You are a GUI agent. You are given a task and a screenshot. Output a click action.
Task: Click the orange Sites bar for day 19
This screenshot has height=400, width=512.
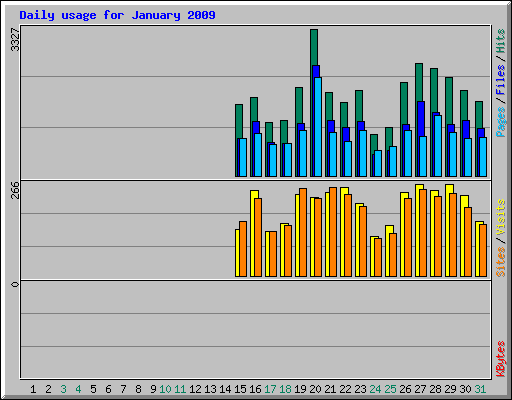pos(303,232)
